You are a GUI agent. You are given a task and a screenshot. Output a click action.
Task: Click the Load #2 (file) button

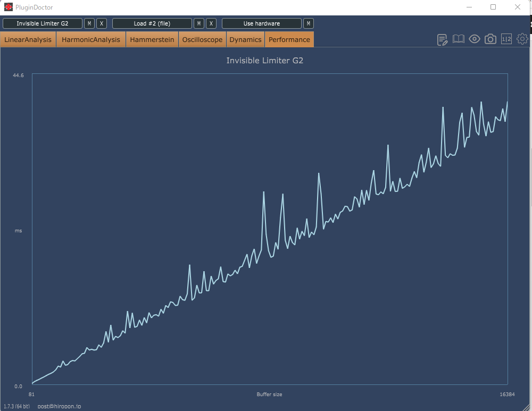152,23
